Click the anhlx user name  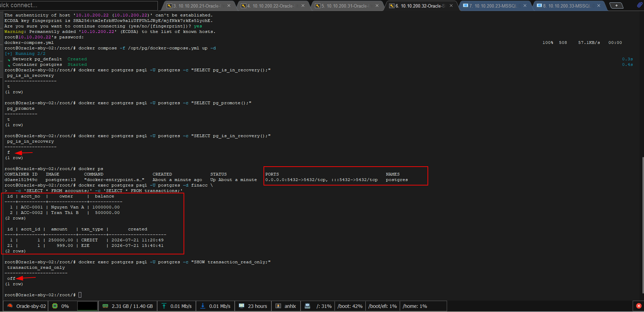[x=290, y=306]
